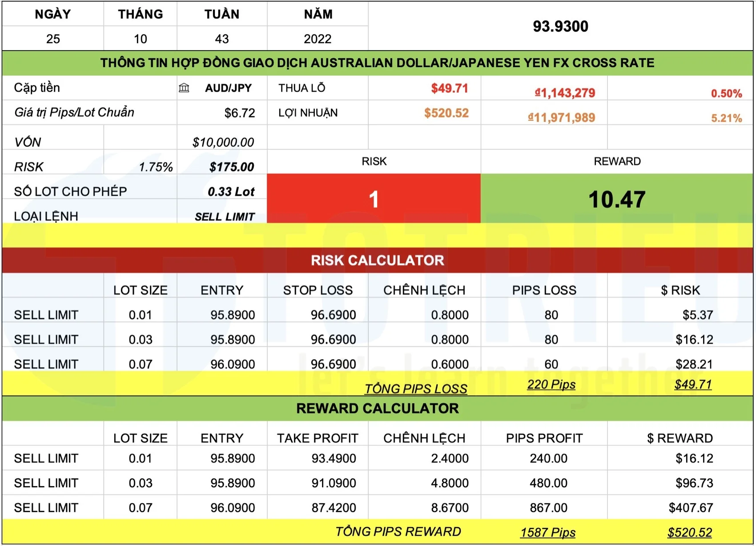Select the AUD/JPY currency pair cell
Screen dimensions: 756x546
(x=228, y=88)
